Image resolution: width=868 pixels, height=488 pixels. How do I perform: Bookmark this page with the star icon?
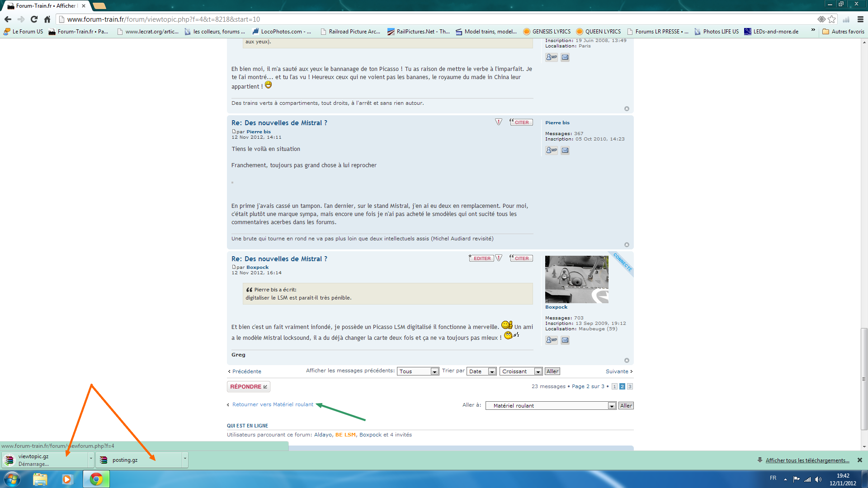pos(831,19)
